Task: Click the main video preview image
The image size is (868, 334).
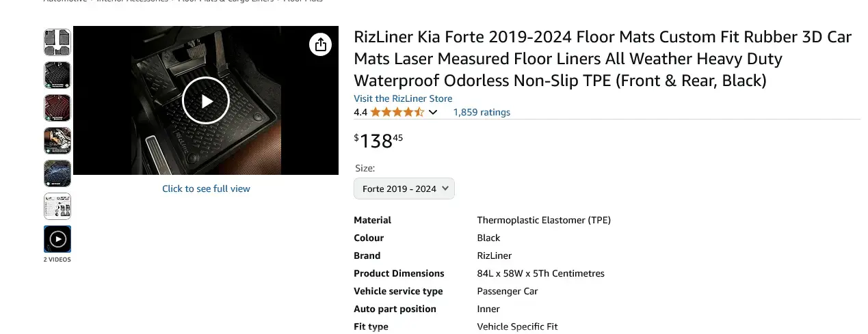Action: click(x=260, y=137)
